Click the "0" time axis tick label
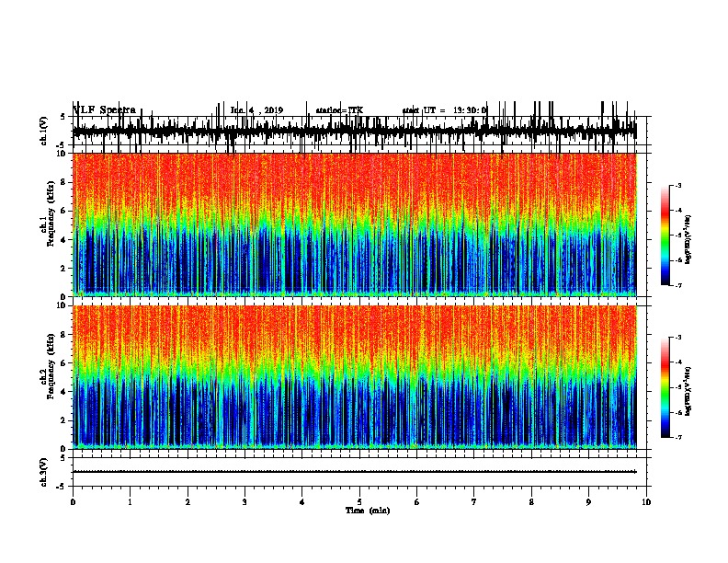This screenshot has width=728, height=563. [x=73, y=502]
